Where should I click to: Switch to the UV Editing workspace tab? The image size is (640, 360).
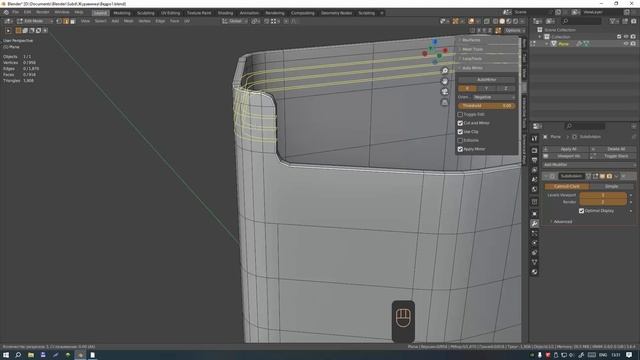coord(171,13)
